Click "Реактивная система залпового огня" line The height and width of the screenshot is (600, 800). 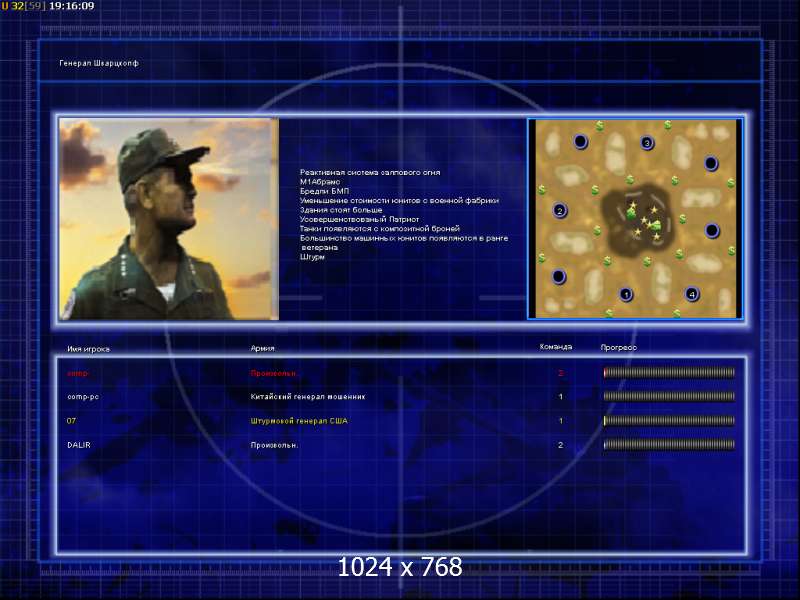pyautogui.click(x=370, y=172)
